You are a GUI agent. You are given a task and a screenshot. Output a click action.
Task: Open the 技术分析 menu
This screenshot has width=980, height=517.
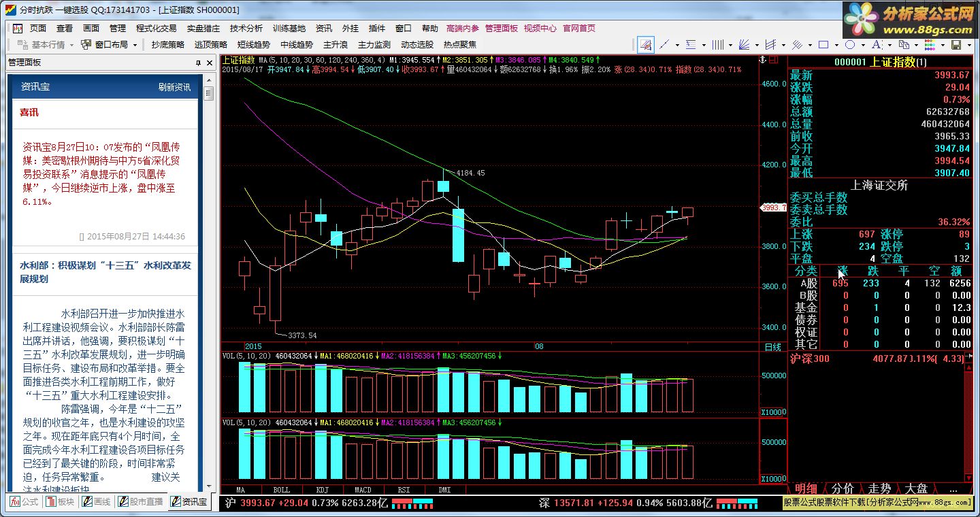pyautogui.click(x=246, y=29)
